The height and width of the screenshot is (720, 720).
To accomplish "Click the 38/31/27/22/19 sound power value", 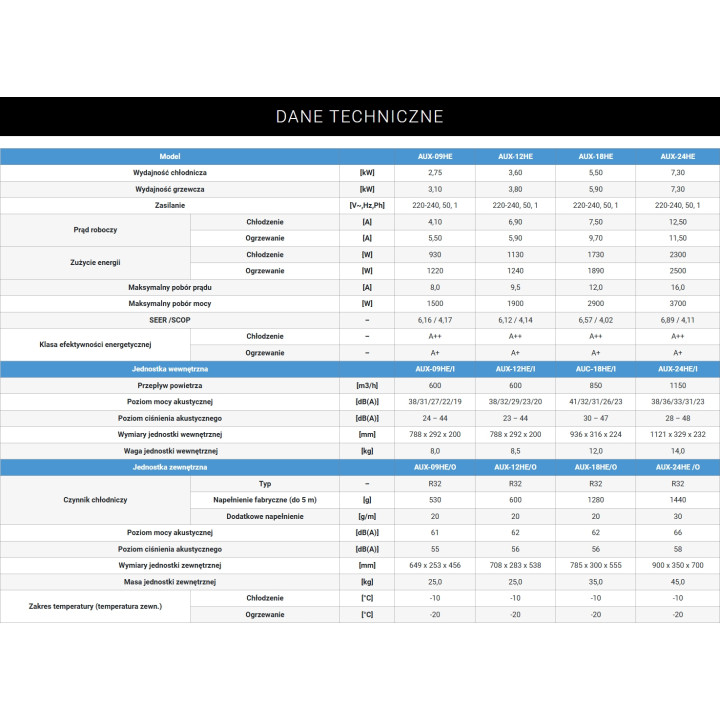I will (x=435, y=402).
